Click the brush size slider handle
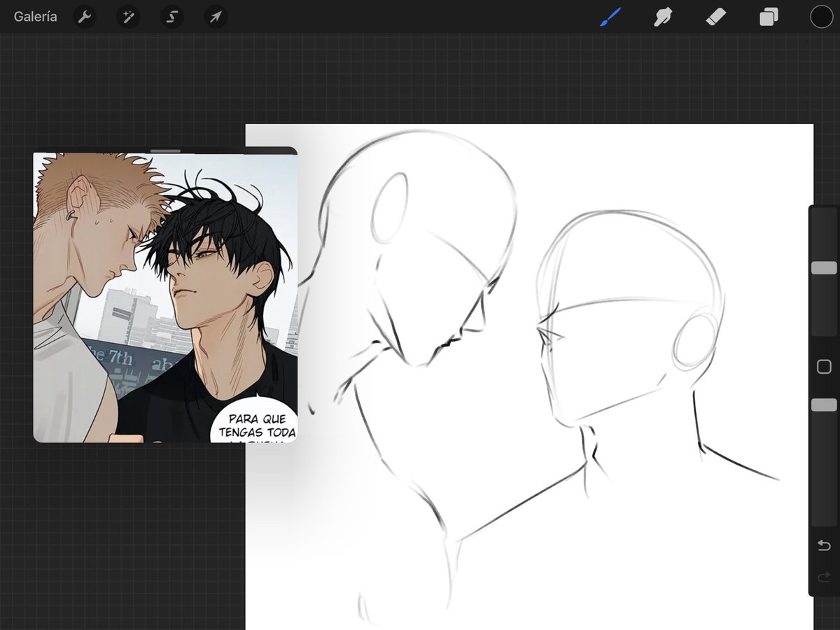This screenshot has width=840, height=630. pos(824,268)
